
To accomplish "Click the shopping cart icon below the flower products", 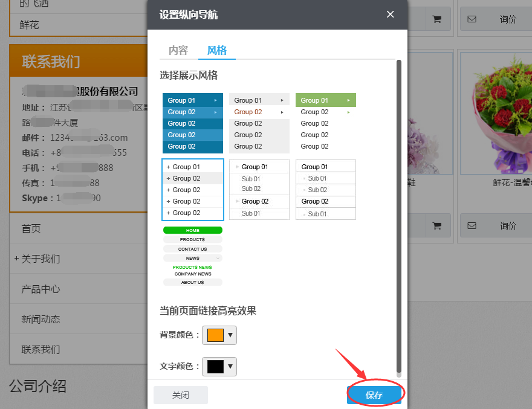I will tap(436, 226).
